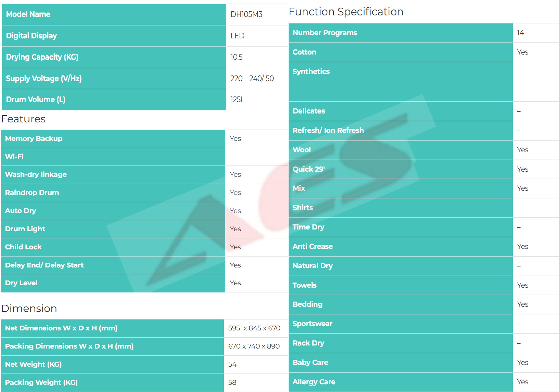
Task: Click the Digital Display label cell
Action: pyautogui.click(x=31, y=36)
